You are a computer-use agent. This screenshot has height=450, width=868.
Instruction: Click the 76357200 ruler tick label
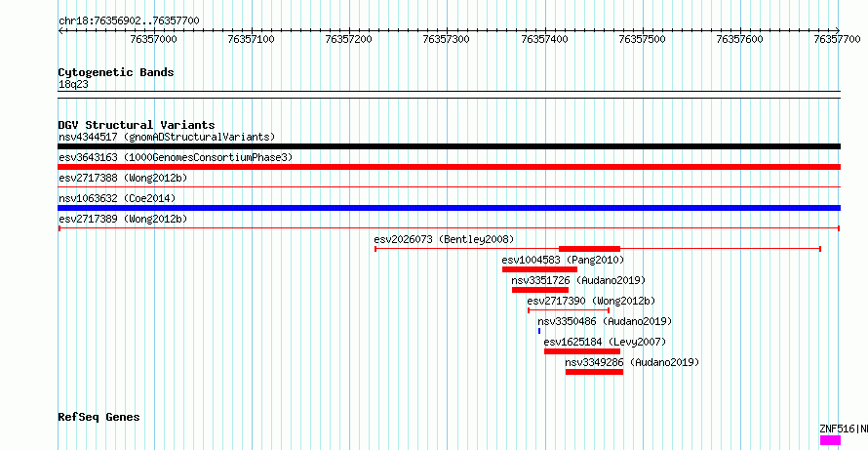point(349,39)
